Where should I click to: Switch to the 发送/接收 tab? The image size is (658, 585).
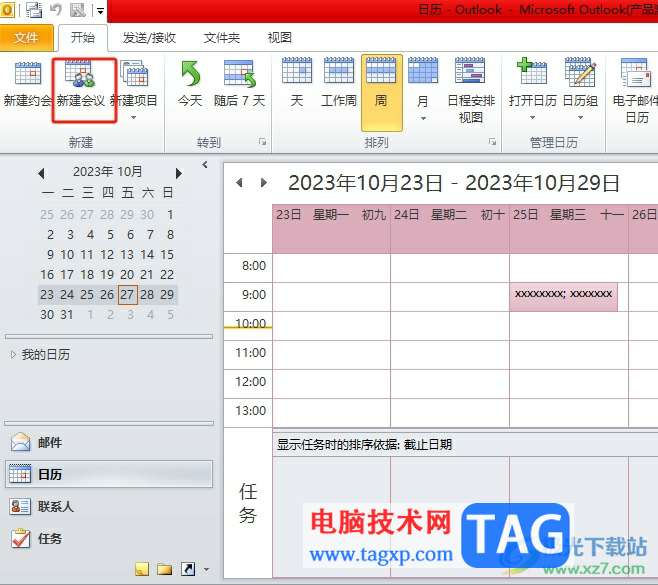[149, 38]
